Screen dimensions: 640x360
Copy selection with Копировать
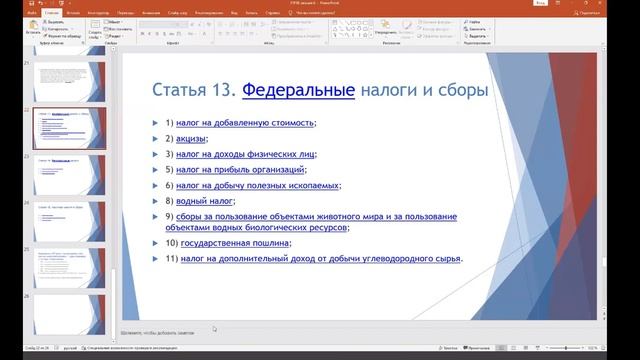(x=56, y=29)
